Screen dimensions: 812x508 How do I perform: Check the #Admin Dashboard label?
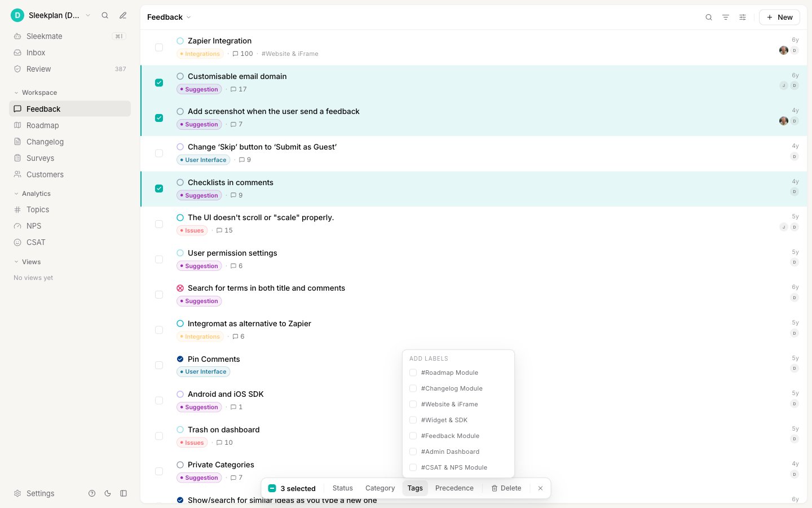click(413, 452)
